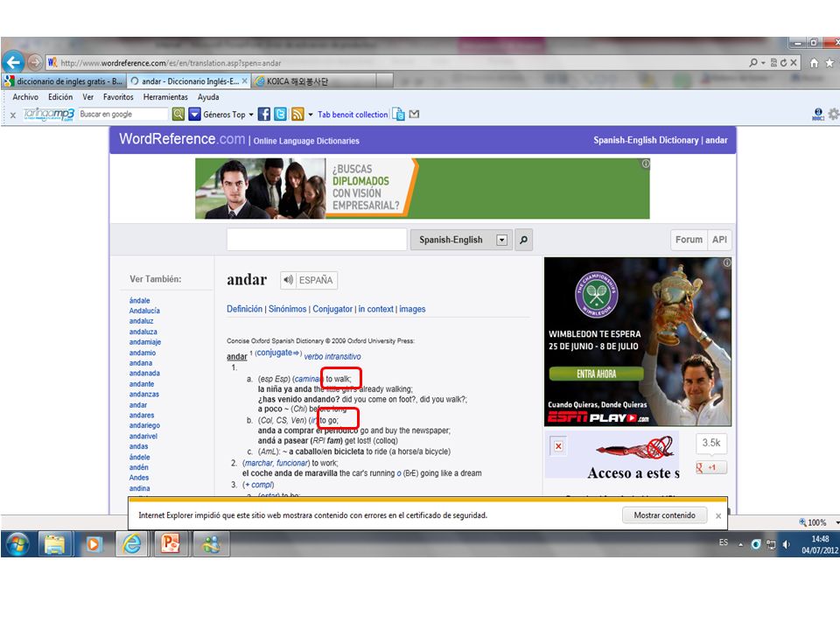The width and height of the screenshot is (840, 630).
Task: Click the Mostrar contenido button
Action: [x=664, y=515]
